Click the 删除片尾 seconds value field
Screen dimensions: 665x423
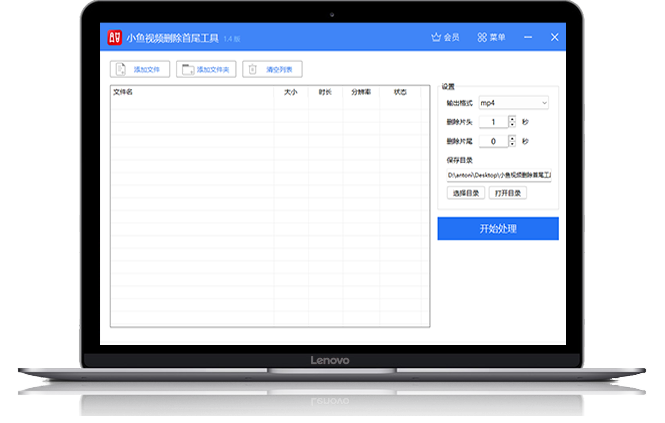493,141
